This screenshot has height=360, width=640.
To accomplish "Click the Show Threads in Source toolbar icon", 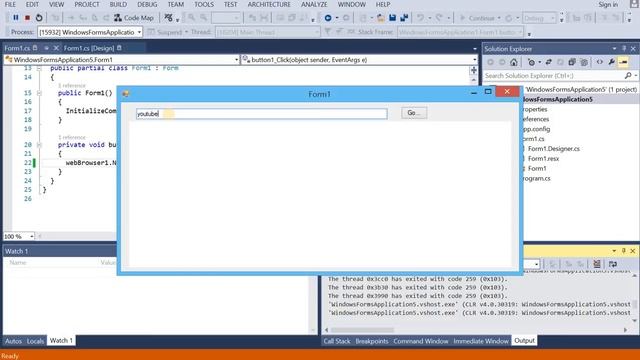I will click(168, 18).
